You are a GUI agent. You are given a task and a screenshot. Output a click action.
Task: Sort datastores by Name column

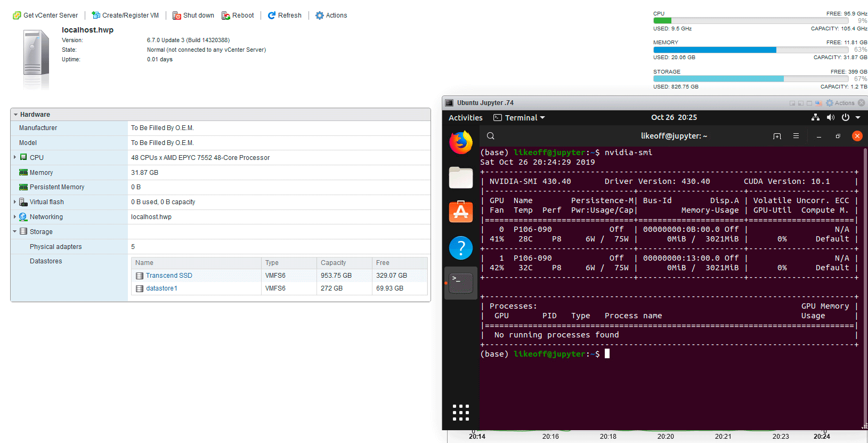coord(196,263)
